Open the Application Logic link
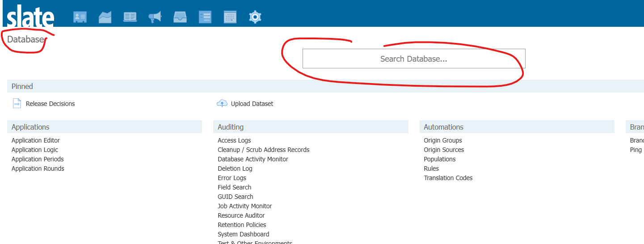Screen dimensions: 644x244 [x=35, y=150]
